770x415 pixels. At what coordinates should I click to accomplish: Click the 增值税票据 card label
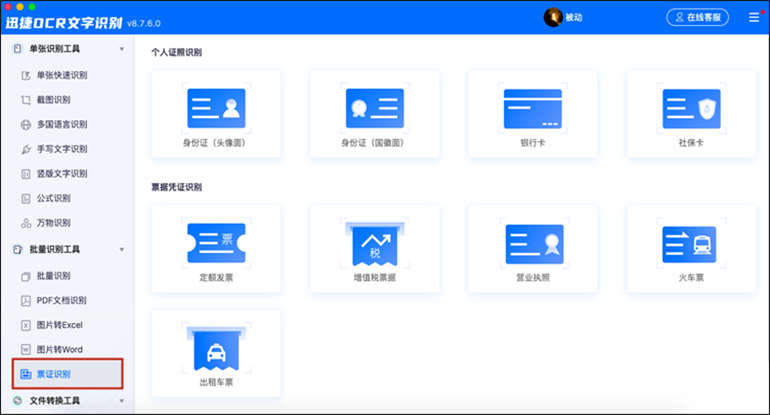coord(375,278)
